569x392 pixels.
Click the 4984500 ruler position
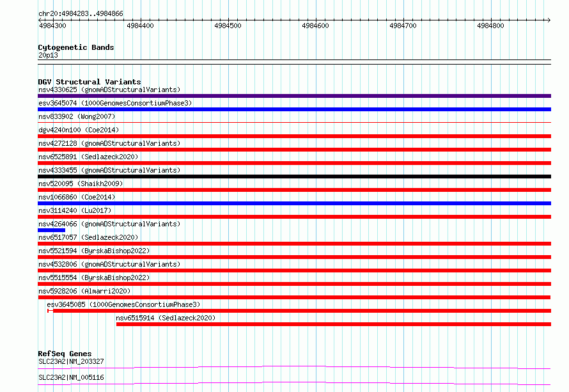coord(228,26)
